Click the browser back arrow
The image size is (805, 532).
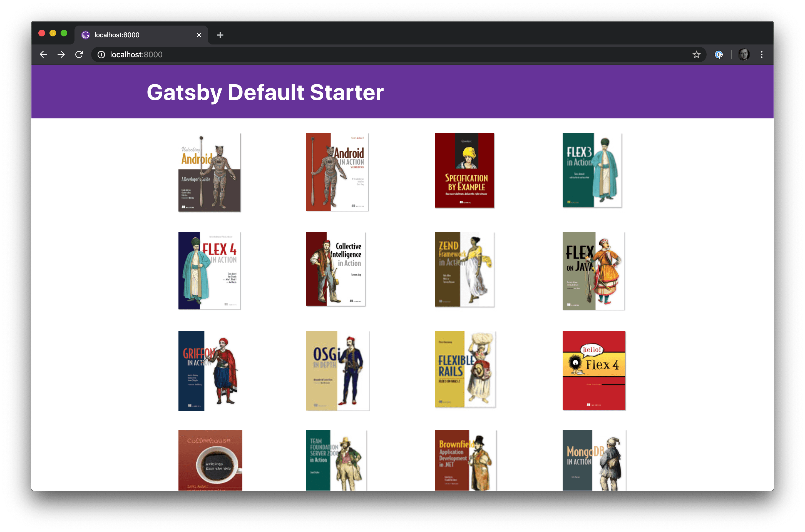point(43,55)
